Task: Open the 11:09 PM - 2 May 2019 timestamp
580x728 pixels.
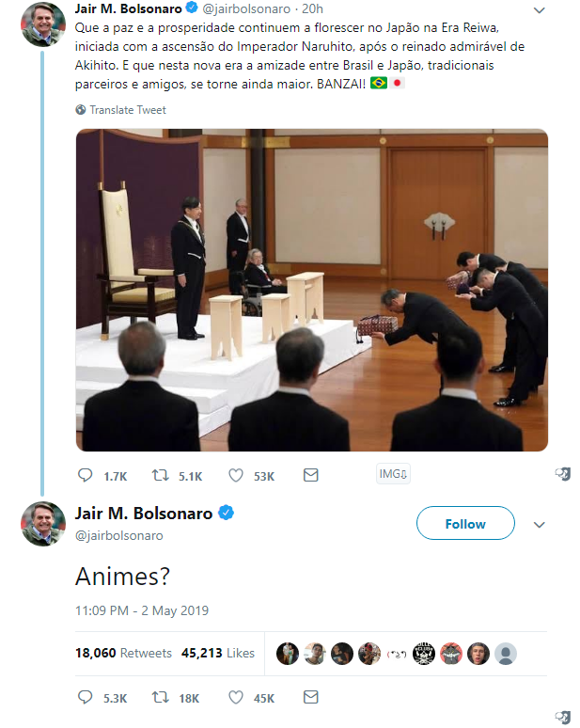Action: click(142, 610)
